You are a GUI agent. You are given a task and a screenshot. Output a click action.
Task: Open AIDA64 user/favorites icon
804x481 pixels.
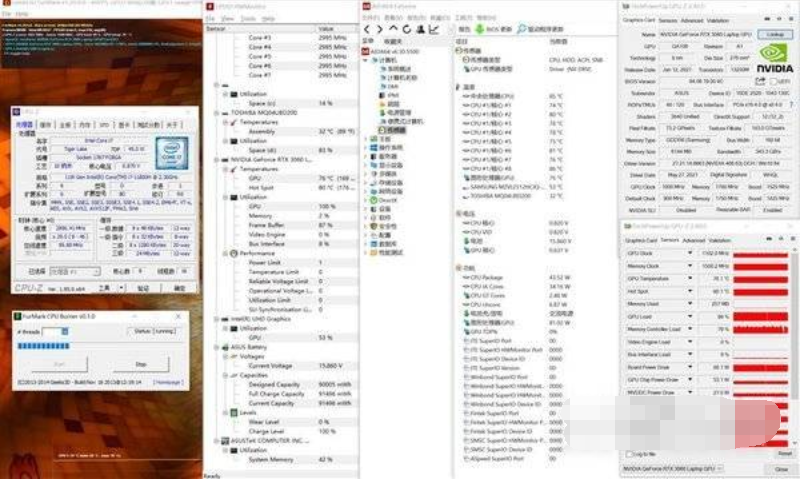[x=420, y=29]
